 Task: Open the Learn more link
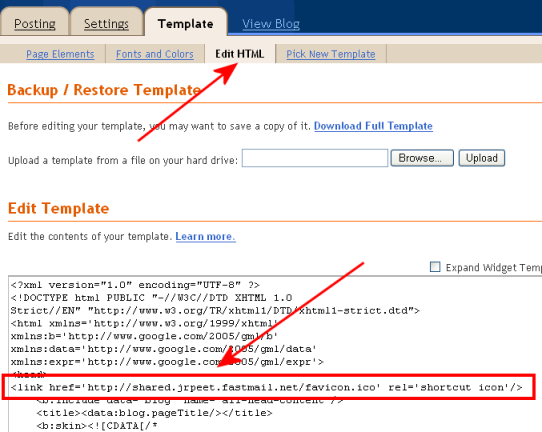(x=205, y=236)
